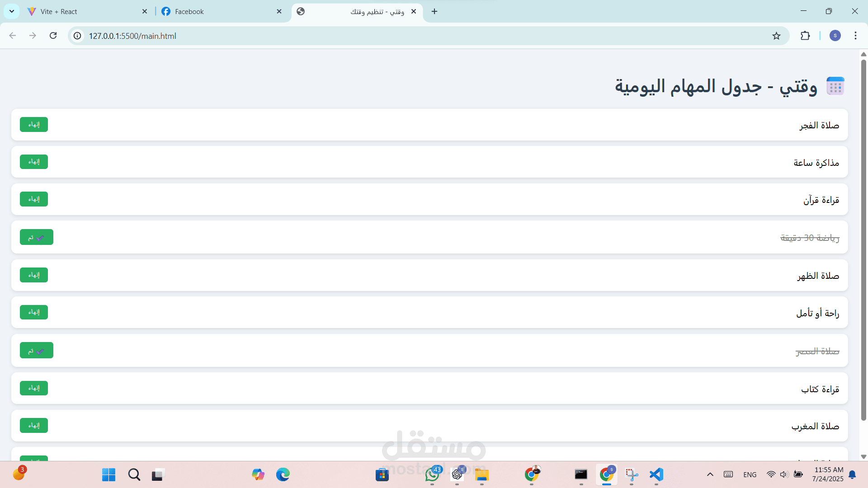Show hidden system tray icons
This screenshot has width=868, height=488.
pyautogui.click(x=710, y=474)
